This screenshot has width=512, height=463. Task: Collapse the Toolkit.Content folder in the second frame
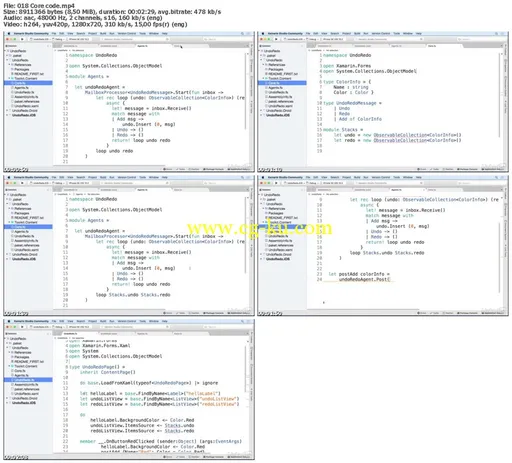pos(264,78)
